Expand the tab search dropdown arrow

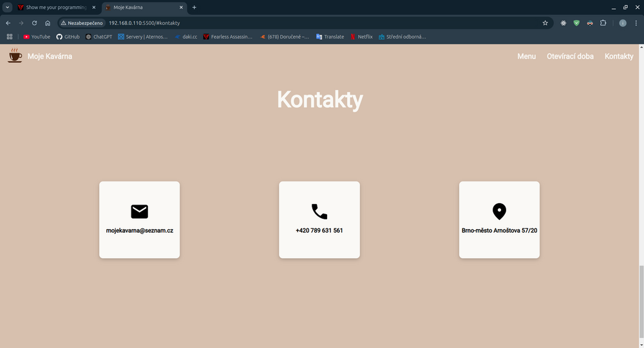pos(7,7)
